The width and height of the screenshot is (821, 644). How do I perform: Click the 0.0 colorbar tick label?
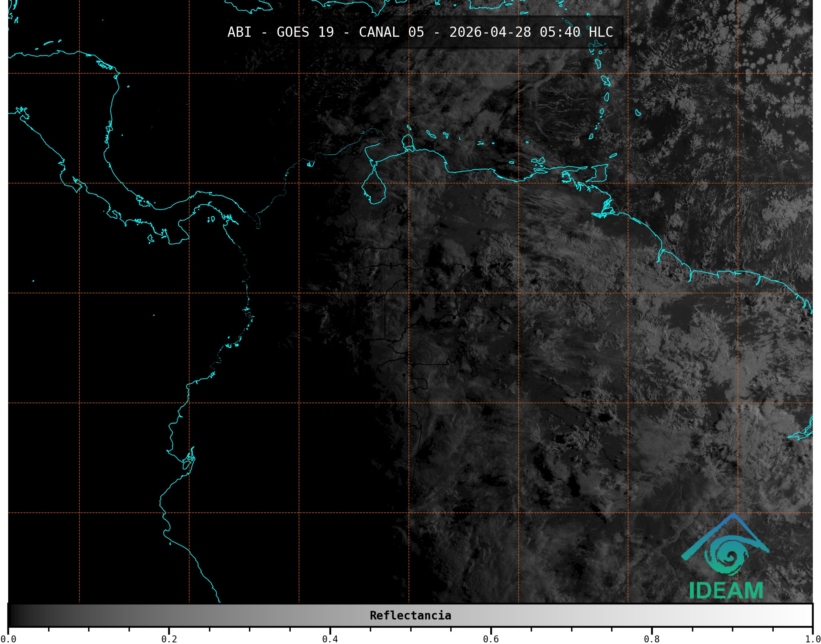coord(8,639)
